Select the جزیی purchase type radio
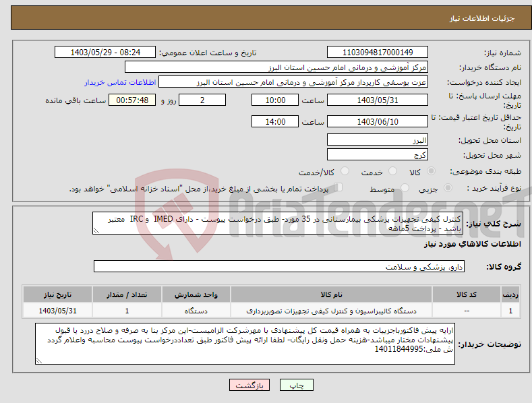Viewport: 532px width, 403px height. coord(448,187)
